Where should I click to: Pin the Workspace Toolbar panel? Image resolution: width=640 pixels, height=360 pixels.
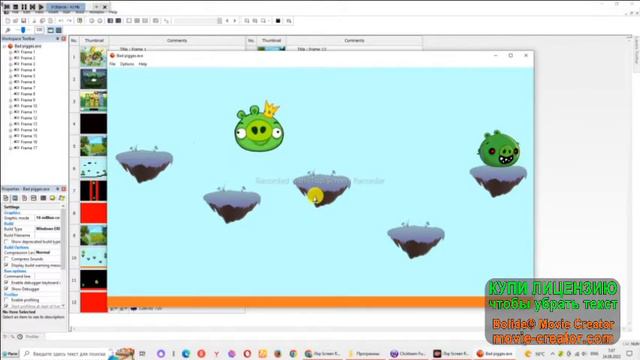tap(58, 39)
